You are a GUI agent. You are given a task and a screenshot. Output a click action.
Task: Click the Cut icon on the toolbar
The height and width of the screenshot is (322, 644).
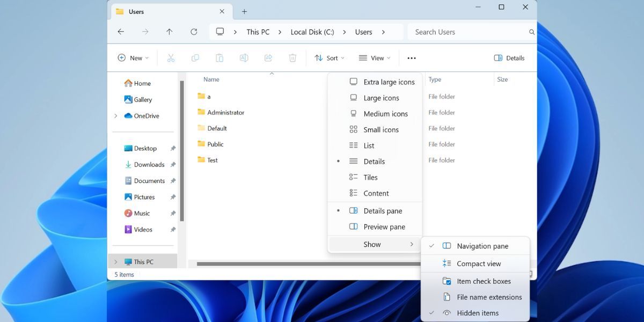click(171, 57)
